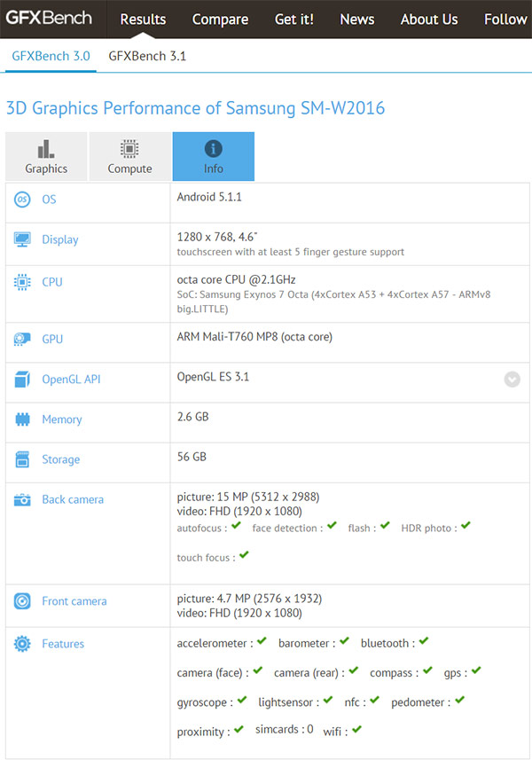Expand the OpenGL ES 3.1 details arrow
This screenshot has height=760, width=532.
pos(512,380)
